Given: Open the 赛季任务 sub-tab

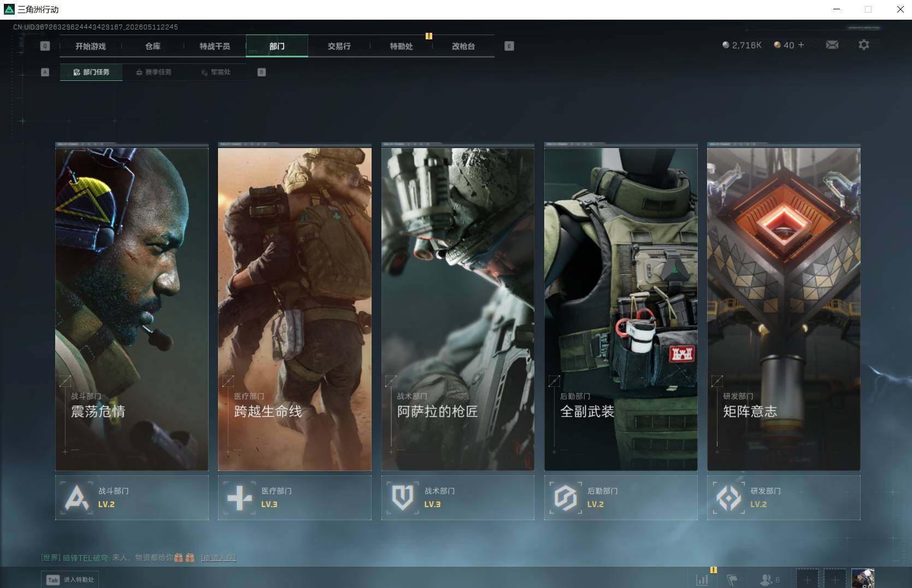Looking at the screenshot, I should [x=154, y=72].
